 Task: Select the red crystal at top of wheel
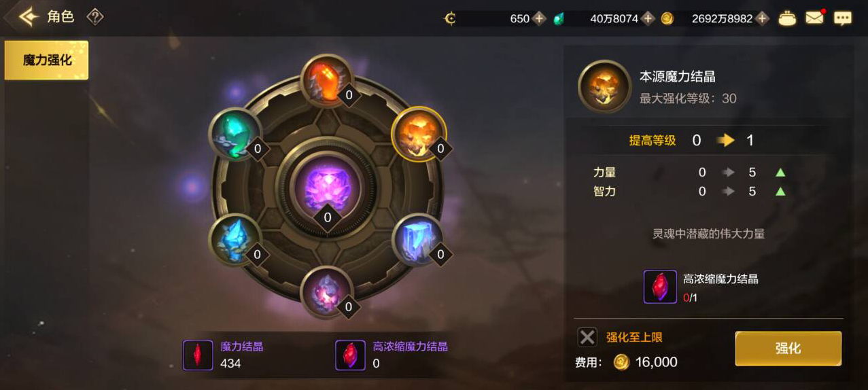point(327,82)
